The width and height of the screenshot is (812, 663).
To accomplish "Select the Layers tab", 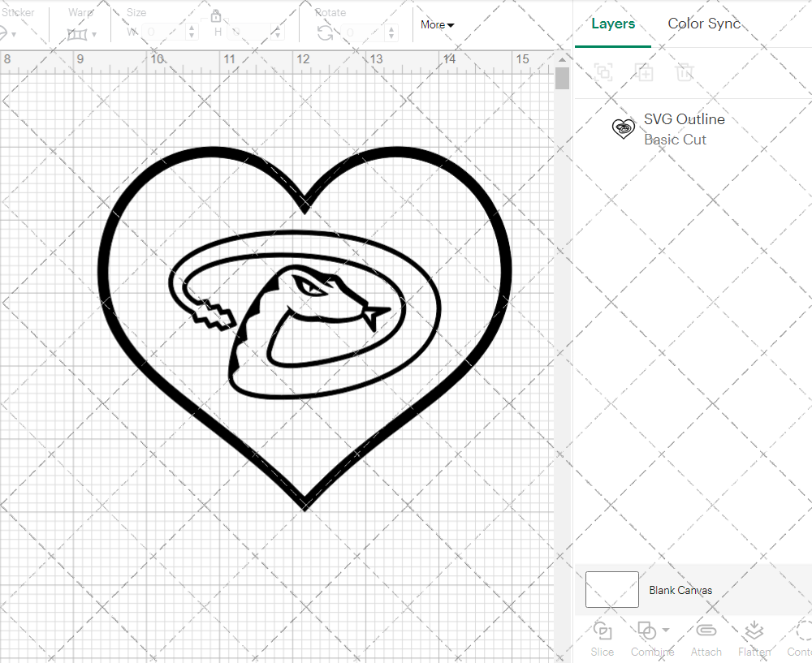I will (x=613, y=24).
